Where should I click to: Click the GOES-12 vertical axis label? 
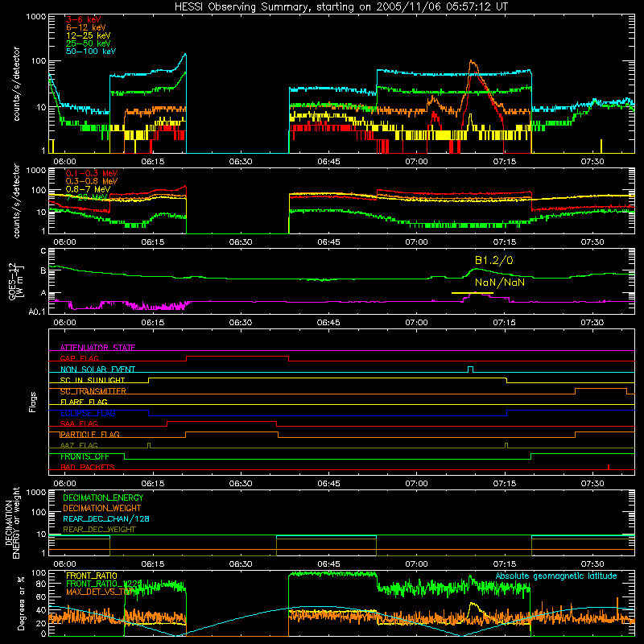click(x=16, y=281)
